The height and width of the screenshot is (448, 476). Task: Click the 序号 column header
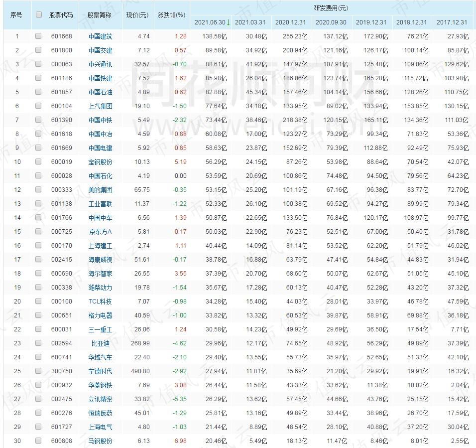[x=16, y=15]
